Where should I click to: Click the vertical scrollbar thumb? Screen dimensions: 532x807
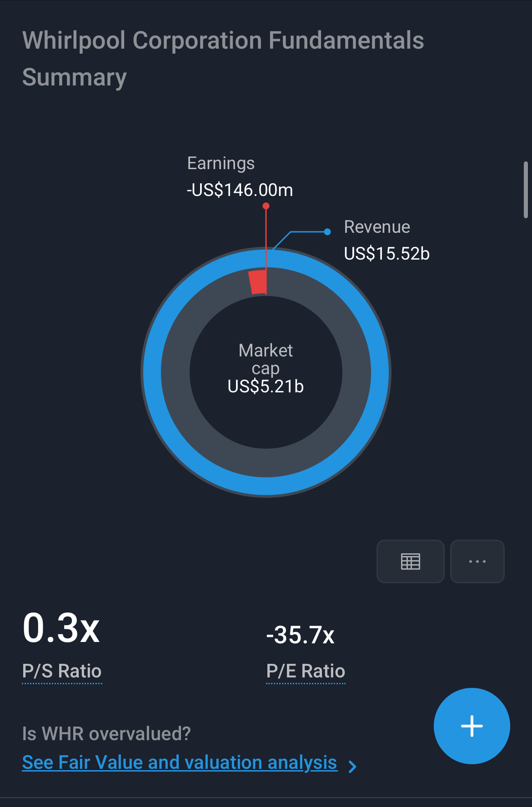coord(526,190)
